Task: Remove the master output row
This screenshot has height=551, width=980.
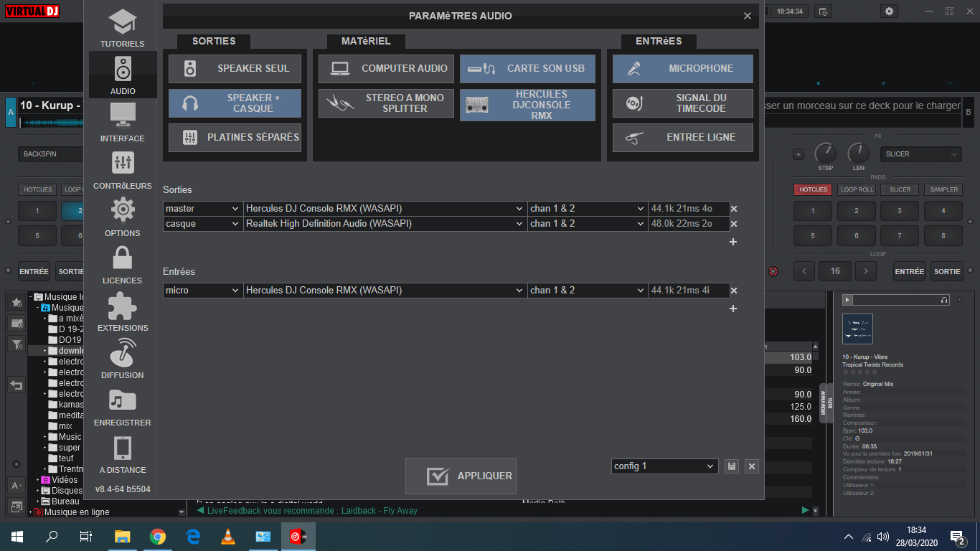Action: pos(734,209)
